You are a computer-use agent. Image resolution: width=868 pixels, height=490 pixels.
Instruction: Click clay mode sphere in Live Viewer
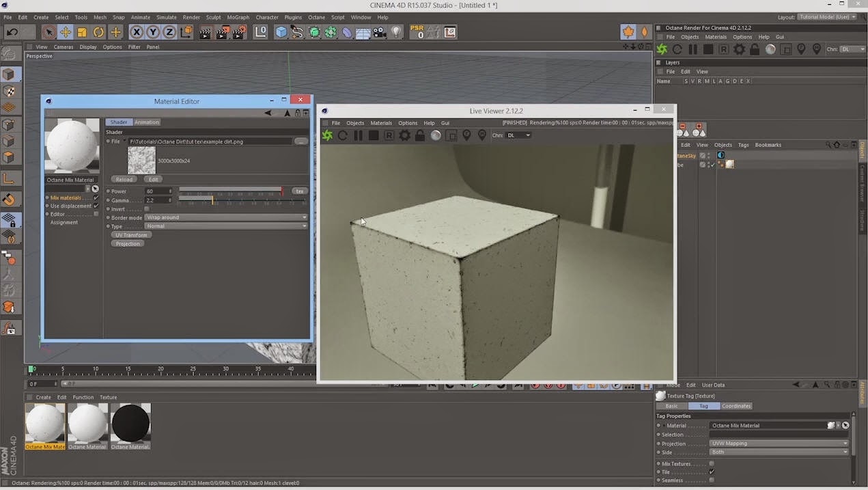(436, 135)
